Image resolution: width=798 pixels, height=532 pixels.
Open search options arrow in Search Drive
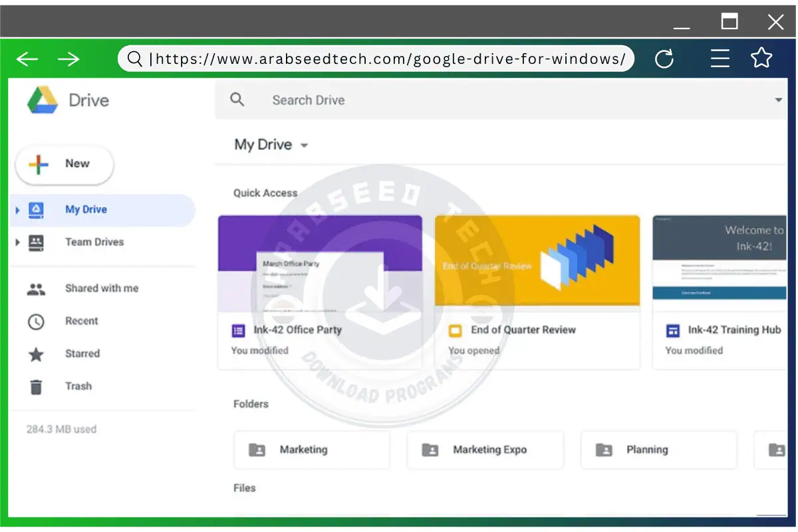pyautogui.click(x=778, y=99)
